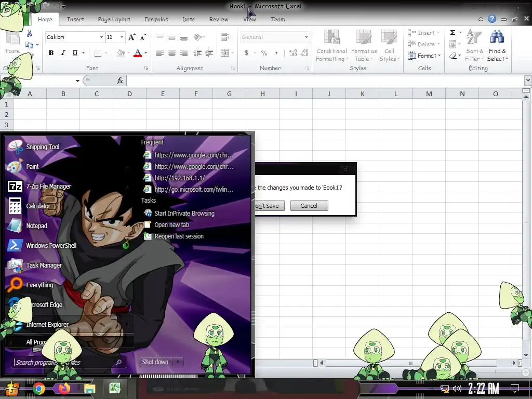532x399 pixels.
Task: Click the Increase Decimal icon
Action: tap(293, 52)
